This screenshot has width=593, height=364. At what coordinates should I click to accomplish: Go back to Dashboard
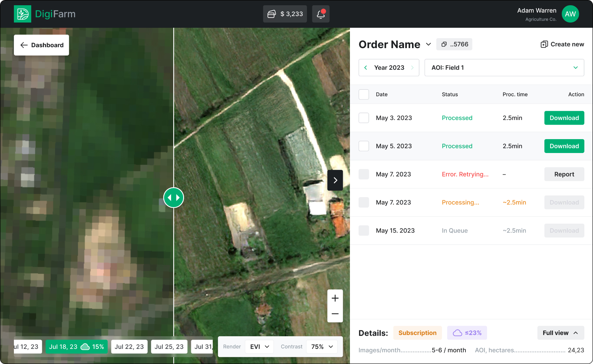point(41,45)
